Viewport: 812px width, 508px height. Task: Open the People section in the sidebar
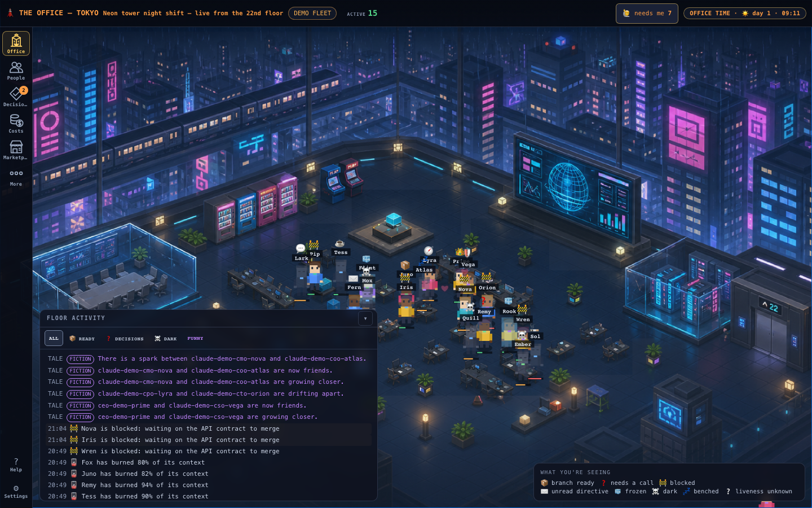[x=16, y=71]
